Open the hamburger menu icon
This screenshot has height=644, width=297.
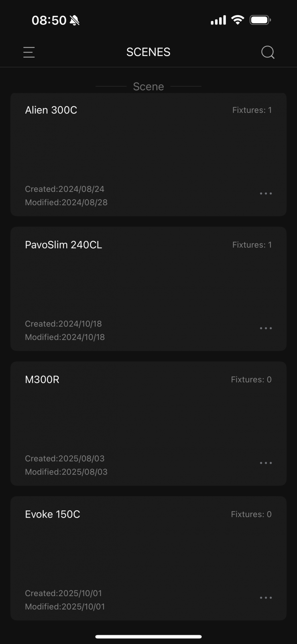(x=29, y=52)
